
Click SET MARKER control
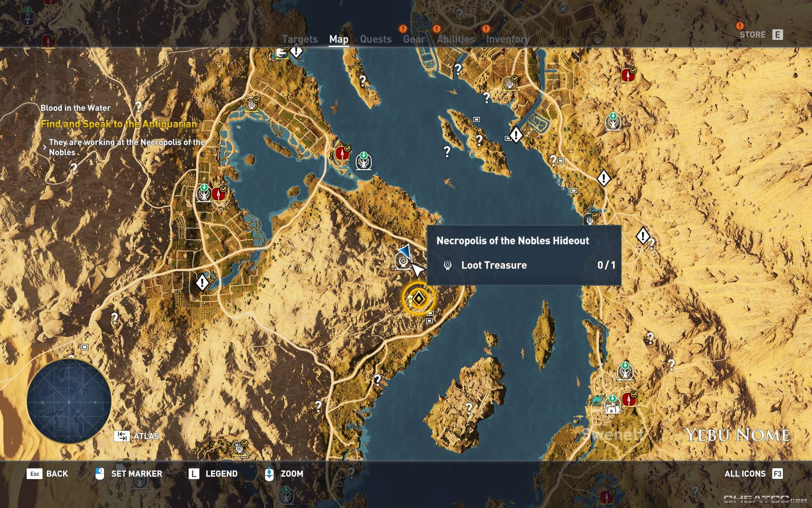pos(129,474)
